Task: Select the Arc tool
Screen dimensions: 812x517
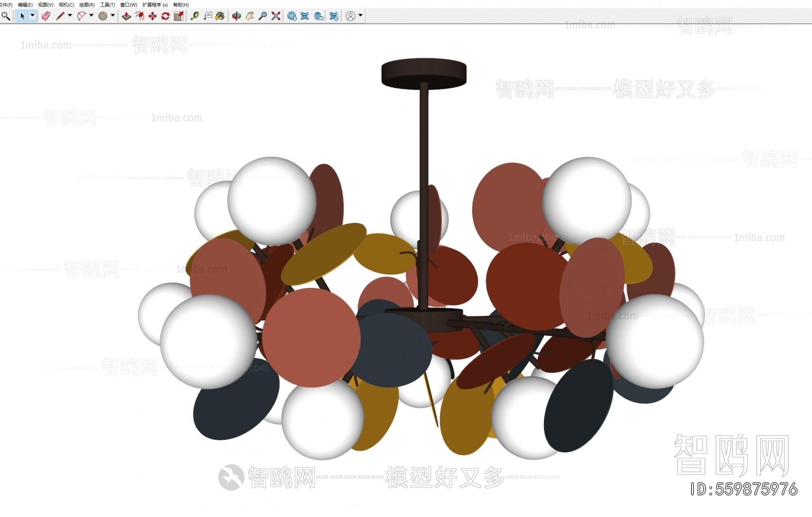Action: click(x=81, y=16)
